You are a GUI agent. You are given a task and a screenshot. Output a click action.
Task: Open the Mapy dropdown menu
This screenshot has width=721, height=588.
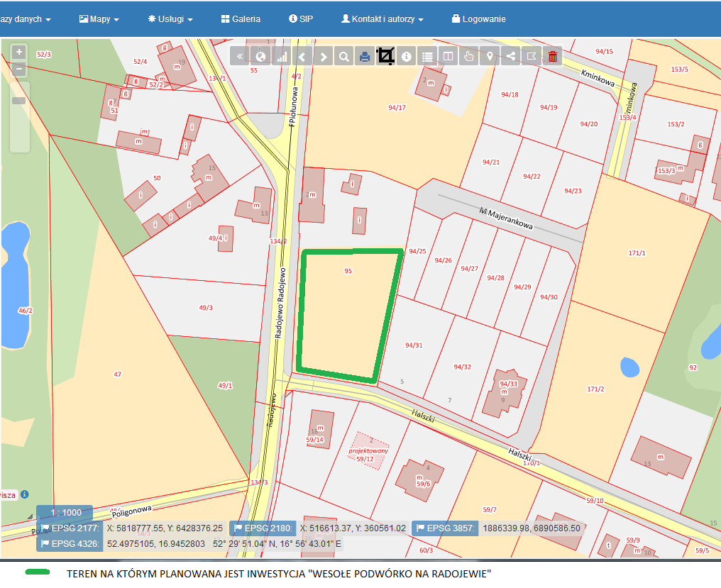click(x=99, y=19)
